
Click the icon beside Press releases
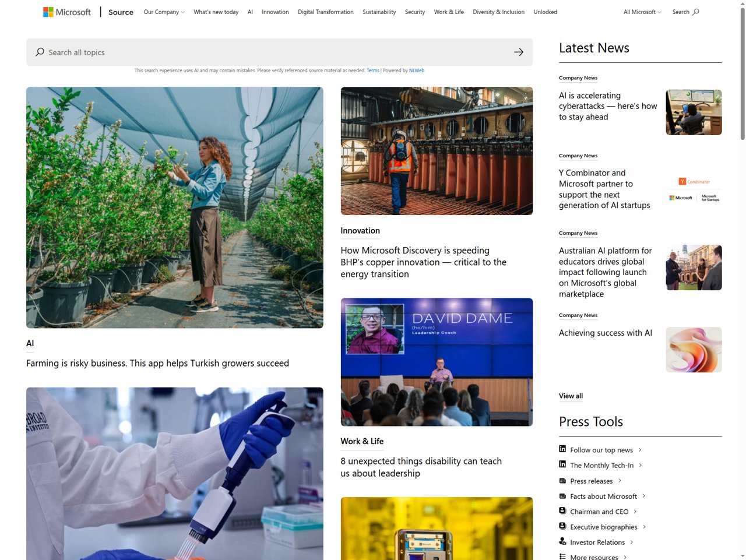click(562, 481)
